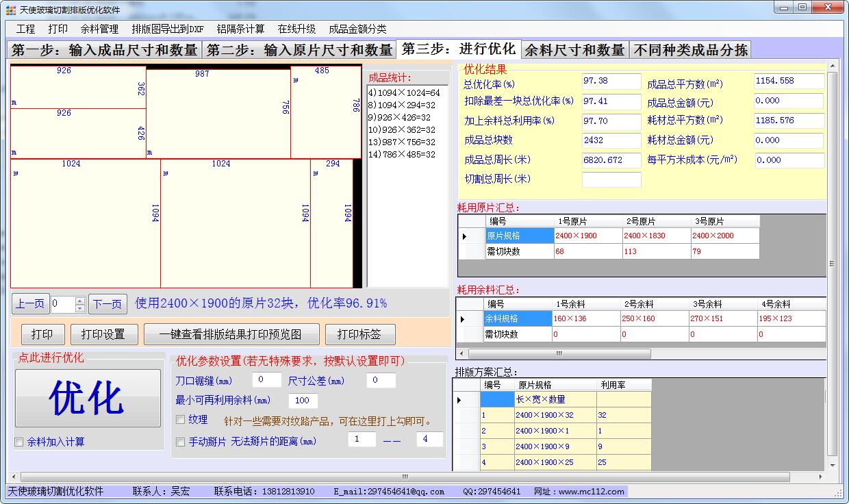Click the 2400×1900 原片规格 cell
This screenshot has height=504, width=849.
coord(587,236)
